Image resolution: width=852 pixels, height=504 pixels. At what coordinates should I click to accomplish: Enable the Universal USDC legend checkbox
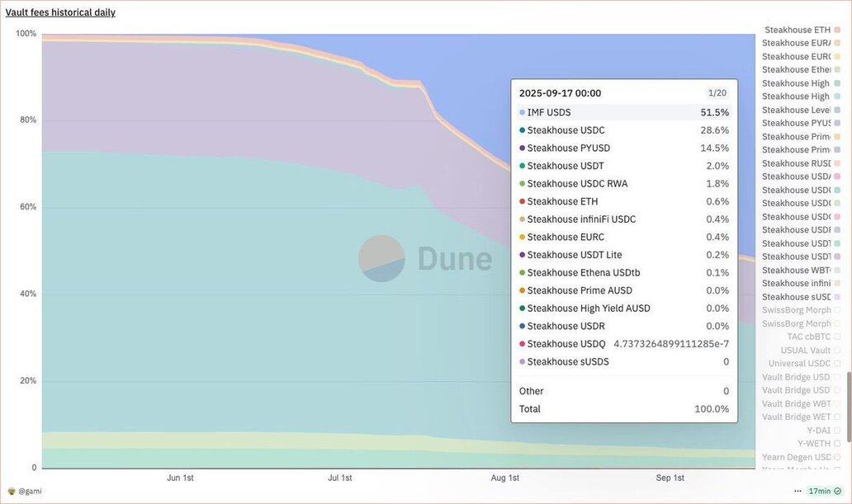click(x=837, y=363)
